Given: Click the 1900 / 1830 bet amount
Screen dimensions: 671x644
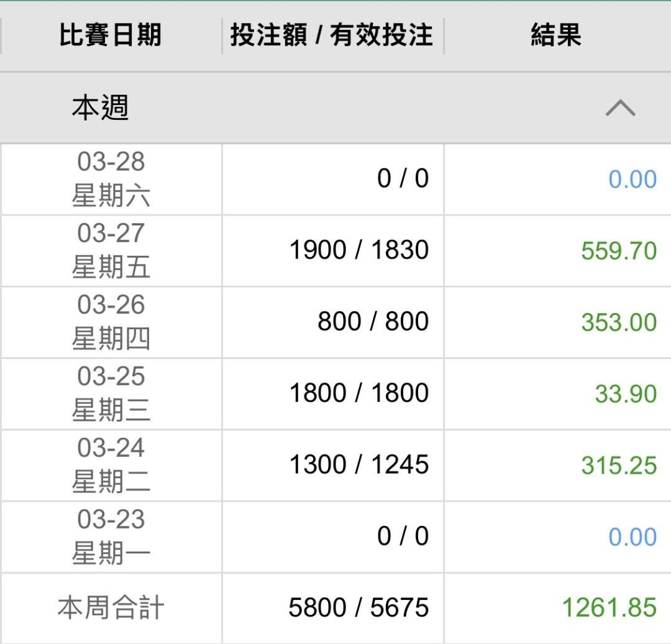Looking at the screenshot, I should click(x=358, y=250).
